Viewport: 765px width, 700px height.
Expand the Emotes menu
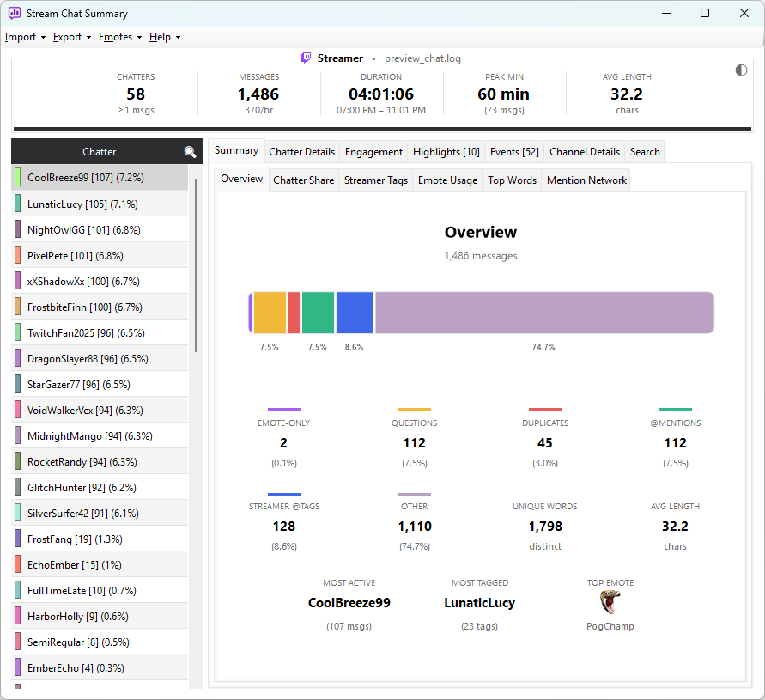click(x=120, y=37)
